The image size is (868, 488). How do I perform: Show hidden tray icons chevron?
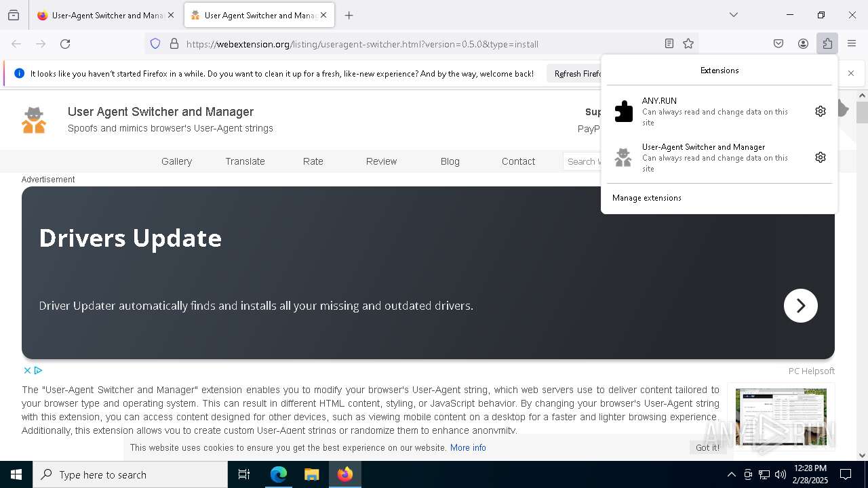pos(731,474)
